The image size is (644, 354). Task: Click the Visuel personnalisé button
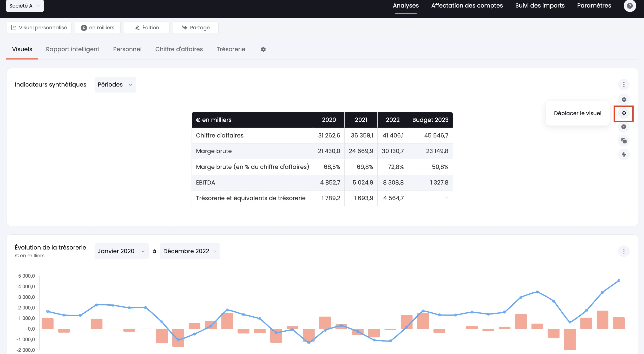[39, 28]
